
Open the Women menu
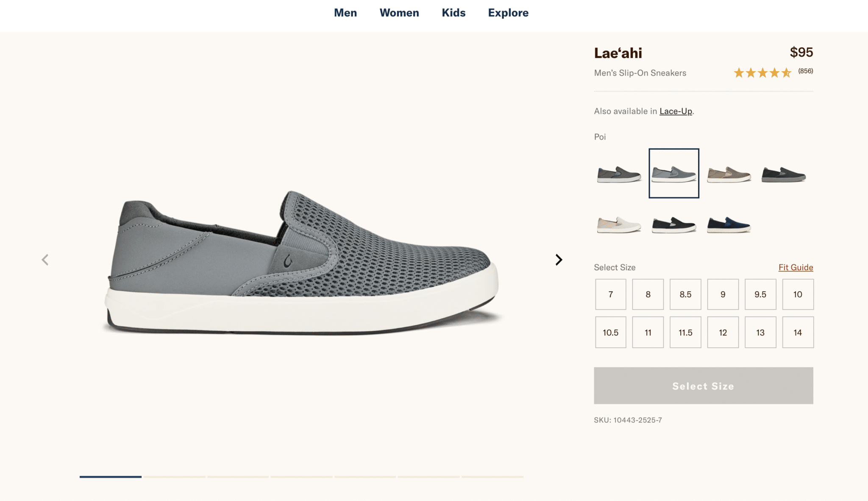coord(399,13)
